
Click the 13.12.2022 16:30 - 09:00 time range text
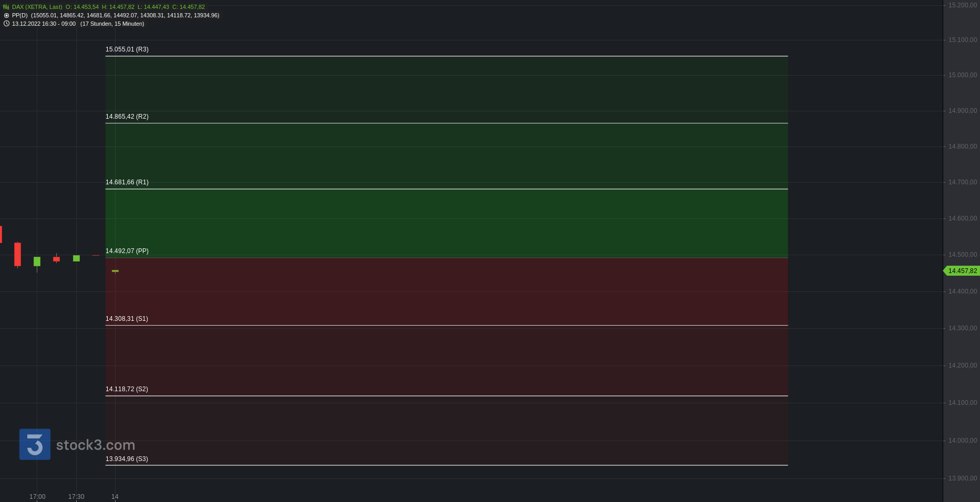click(x=44, y=24)
